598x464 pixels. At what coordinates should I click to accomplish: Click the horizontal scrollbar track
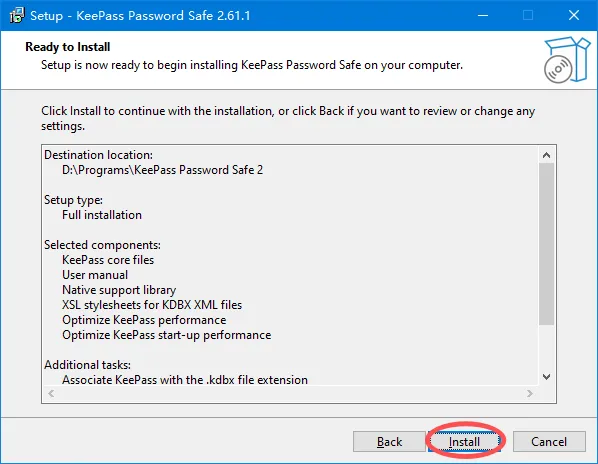[x=291, y=393]
